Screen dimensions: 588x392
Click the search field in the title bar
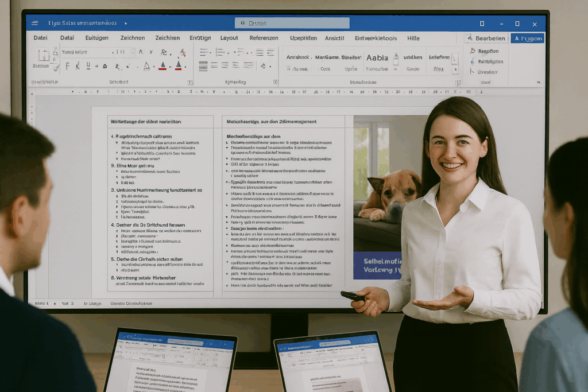pos(292,23)
